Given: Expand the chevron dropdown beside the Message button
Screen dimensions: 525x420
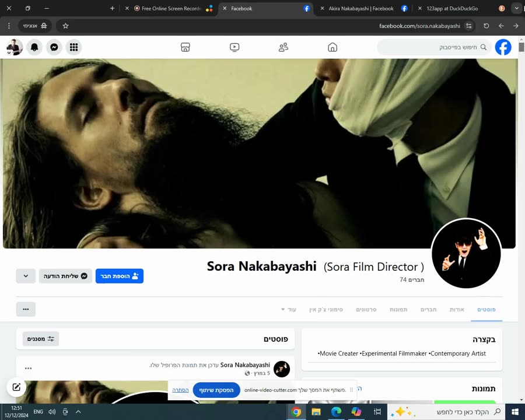Looking at the screenshot, I should pos(26,276).
